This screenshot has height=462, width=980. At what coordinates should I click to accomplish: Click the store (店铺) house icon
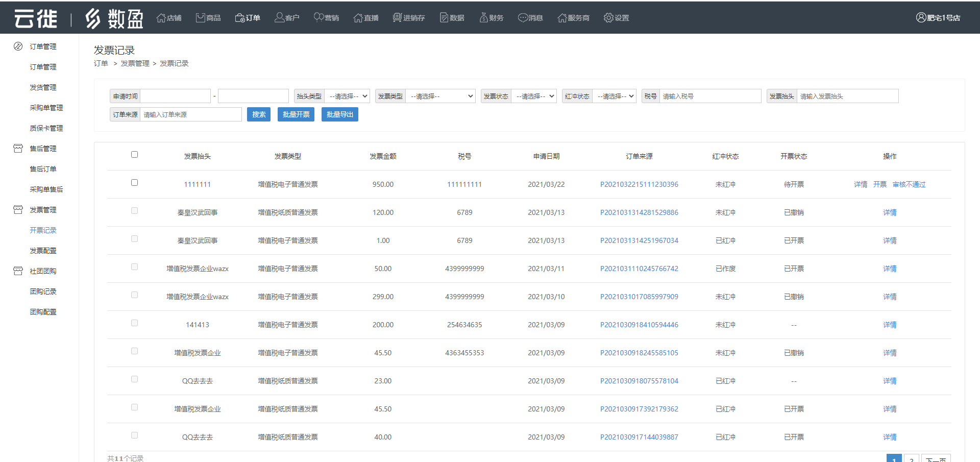(x=161, y=18)
